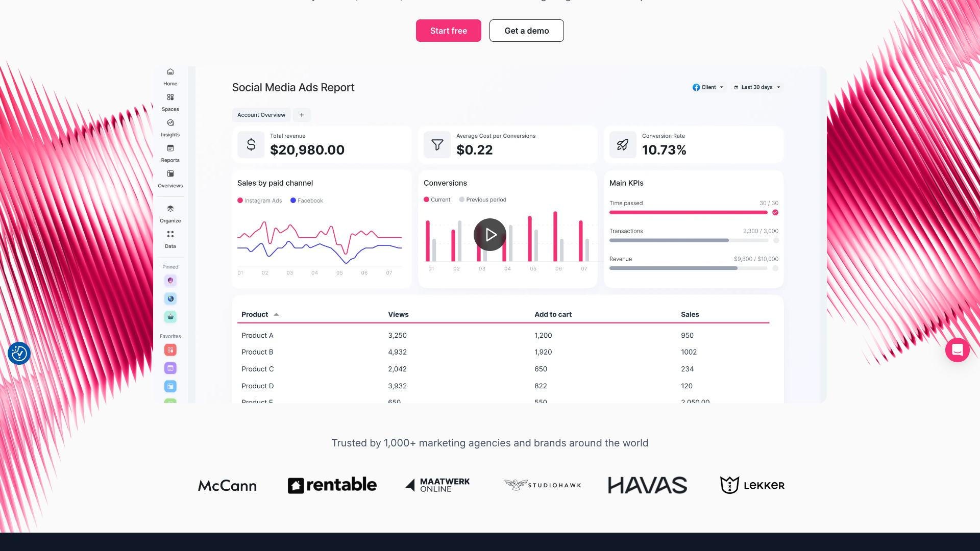Open the chat widget bubble

click(958, 350)
